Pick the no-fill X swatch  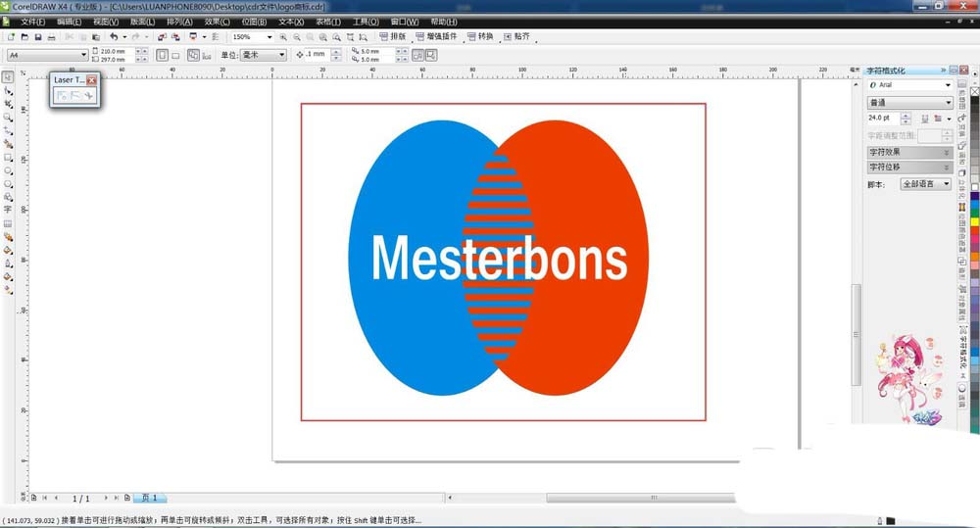click(x=974, y=90)
